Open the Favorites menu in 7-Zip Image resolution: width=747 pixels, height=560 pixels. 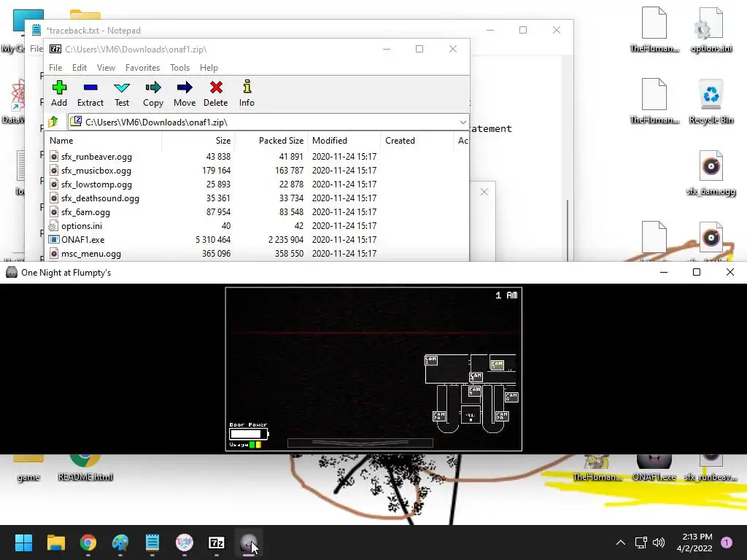pyautogui.click(x=142, y=68)
